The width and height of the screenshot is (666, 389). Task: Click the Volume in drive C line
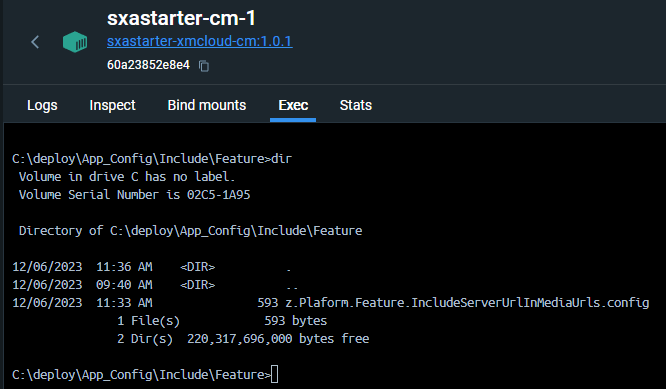click(x=127, y=177)
